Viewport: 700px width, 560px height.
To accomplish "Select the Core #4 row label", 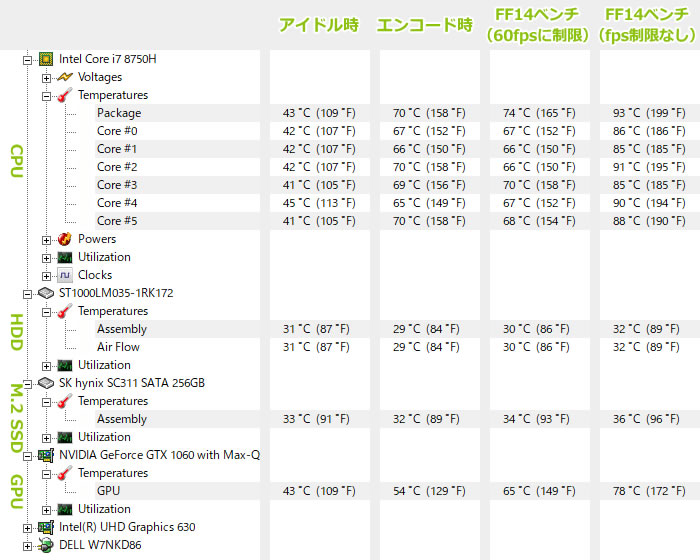I will tap(117, 203).
